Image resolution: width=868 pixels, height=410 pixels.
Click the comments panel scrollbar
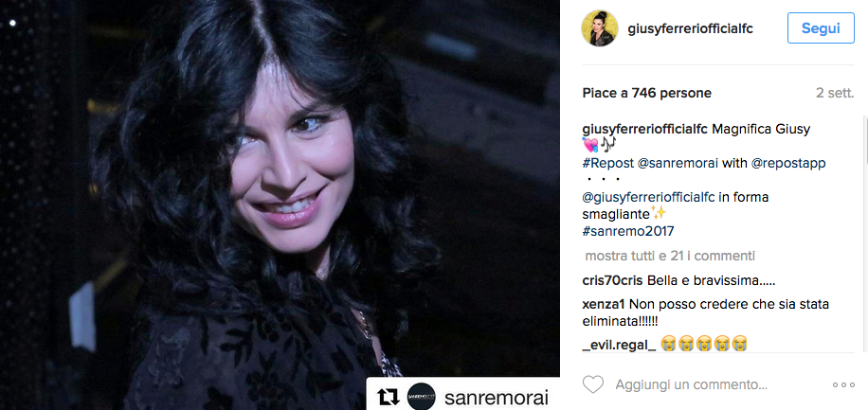(864, 232)
